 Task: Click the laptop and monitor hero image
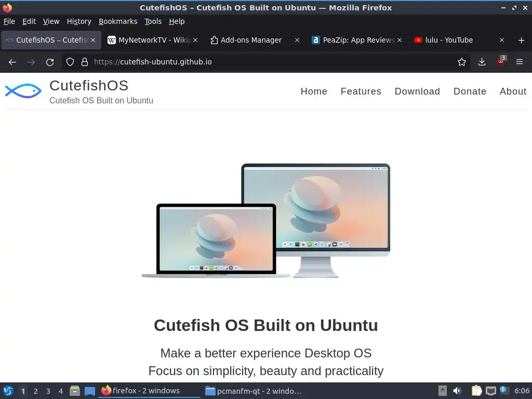point(265,221)
